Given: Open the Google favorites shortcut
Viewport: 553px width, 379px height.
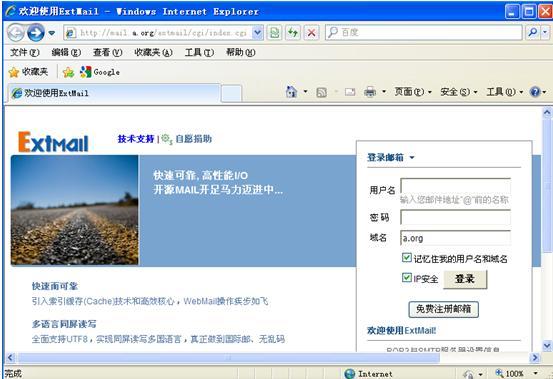Looking at the screenshot, I should tap(100, 72).
